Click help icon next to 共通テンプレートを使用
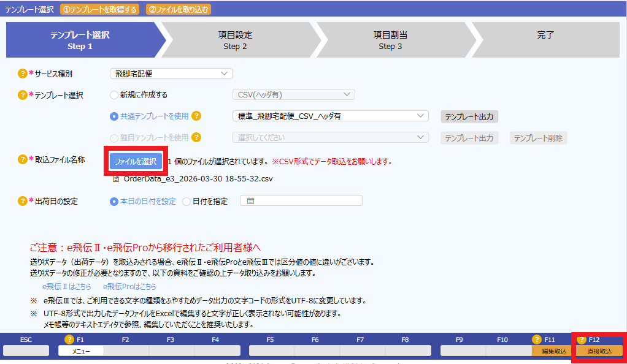This screenshot has height=364, width=627. coord(196,116)
